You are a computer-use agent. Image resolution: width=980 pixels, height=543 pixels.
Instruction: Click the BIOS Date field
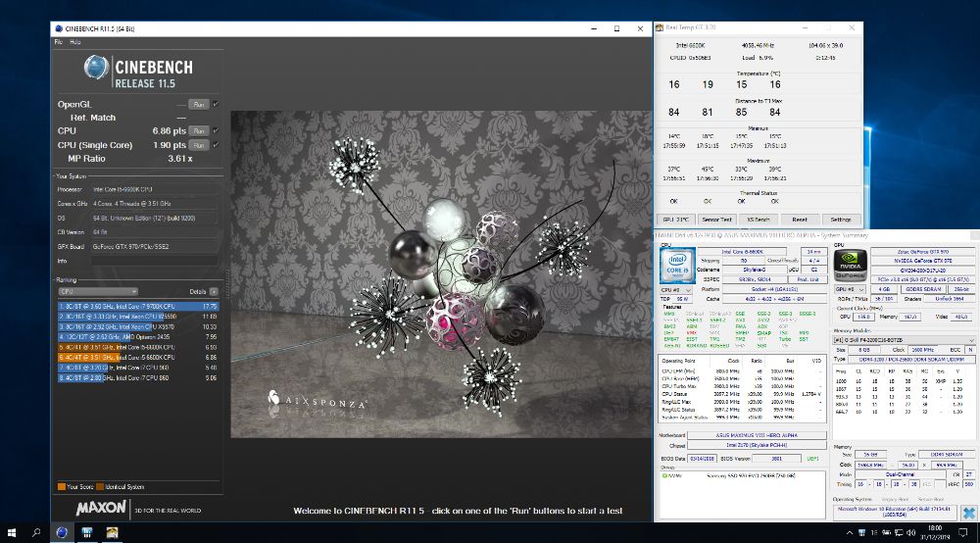(702, 459)
